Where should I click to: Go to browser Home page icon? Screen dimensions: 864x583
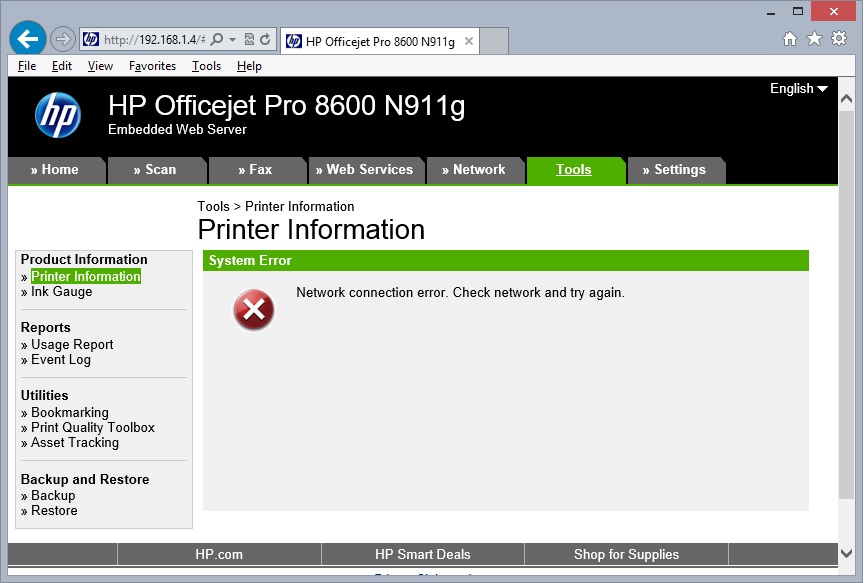point(790,39)
